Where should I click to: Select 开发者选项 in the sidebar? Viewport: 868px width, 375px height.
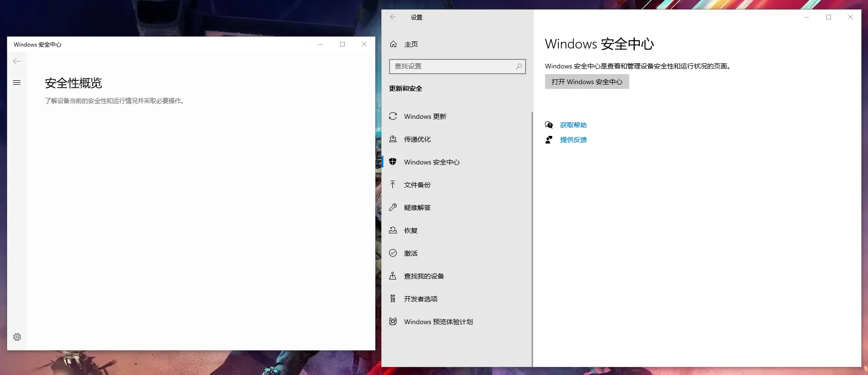[x=420, y=299]
